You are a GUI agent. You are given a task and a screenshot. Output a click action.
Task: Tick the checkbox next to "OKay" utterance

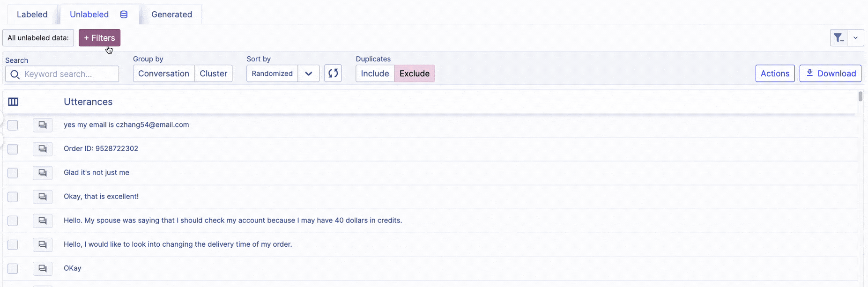pos(13,268)
